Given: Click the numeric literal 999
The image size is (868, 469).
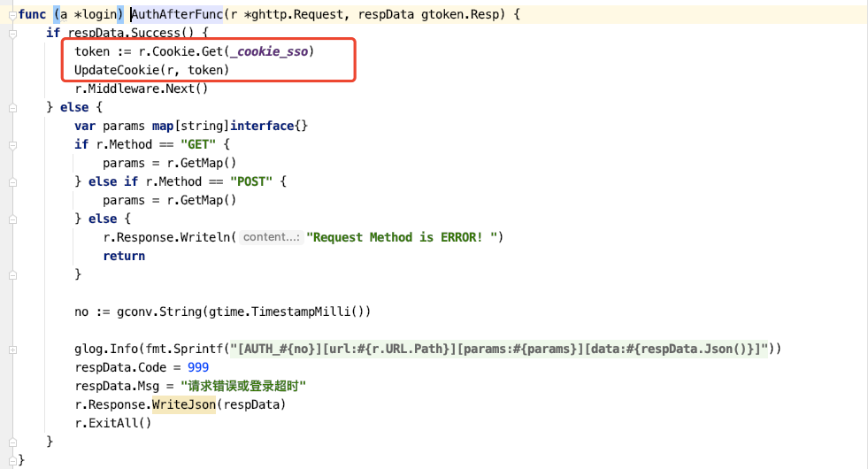Looking at the screenshot, I should [197, 367].
